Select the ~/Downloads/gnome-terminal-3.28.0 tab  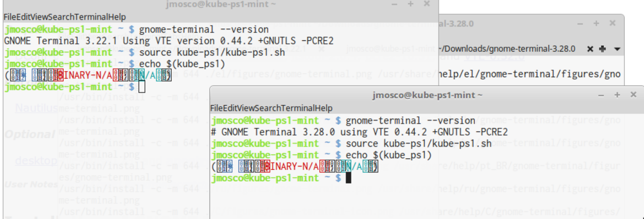508,49
